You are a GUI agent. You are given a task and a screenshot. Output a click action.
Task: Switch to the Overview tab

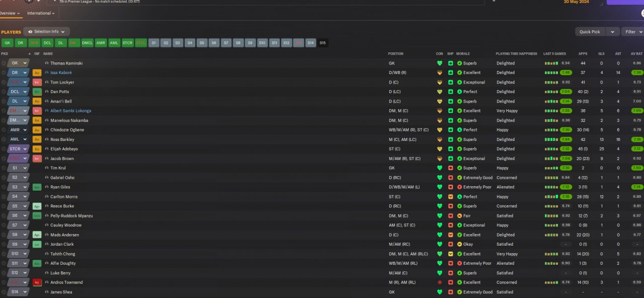[10, 13]
